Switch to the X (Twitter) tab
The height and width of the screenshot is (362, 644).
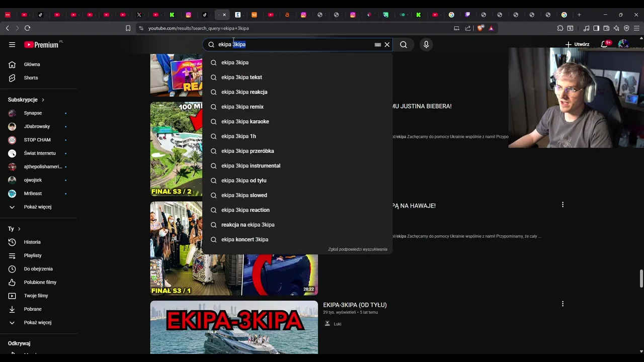coord(139,15)
